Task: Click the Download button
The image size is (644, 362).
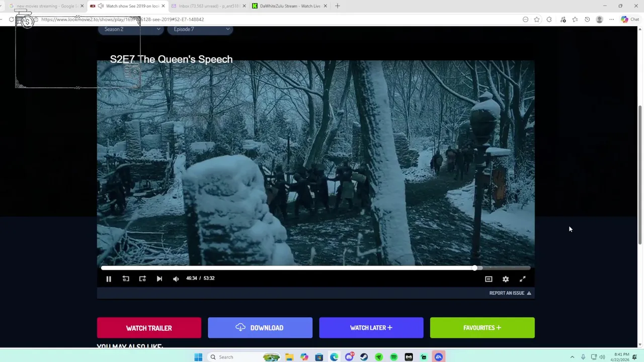Action: [x=260, y=328]
